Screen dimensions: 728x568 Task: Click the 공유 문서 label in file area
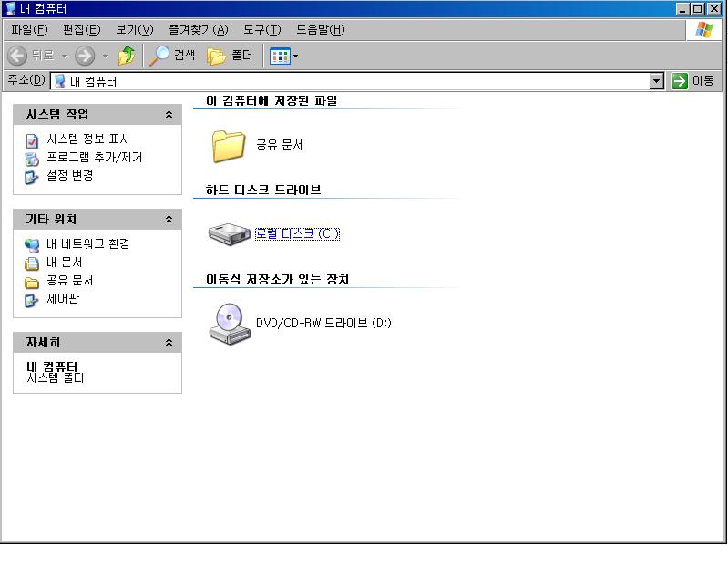[280, 144]
